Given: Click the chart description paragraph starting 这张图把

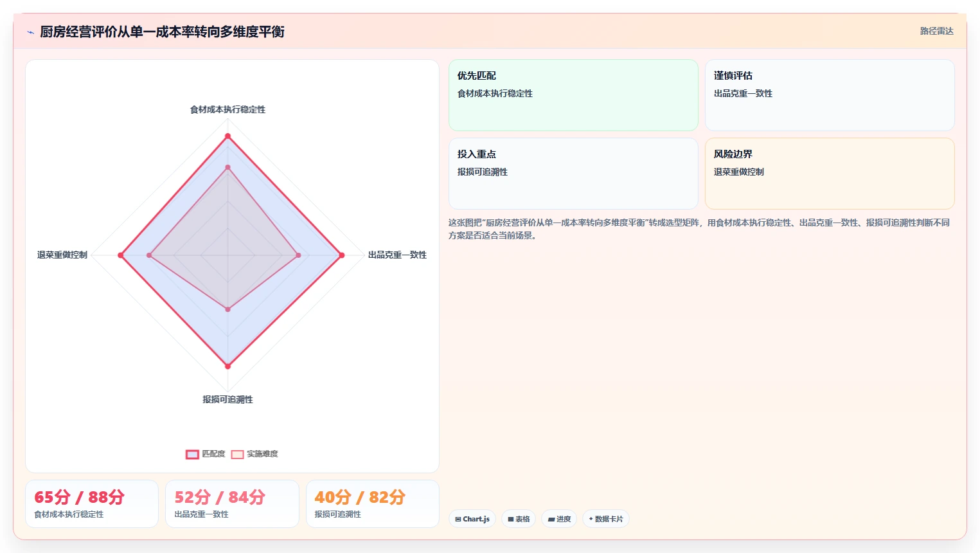Looking at the screenshot, I should (699, 229).
